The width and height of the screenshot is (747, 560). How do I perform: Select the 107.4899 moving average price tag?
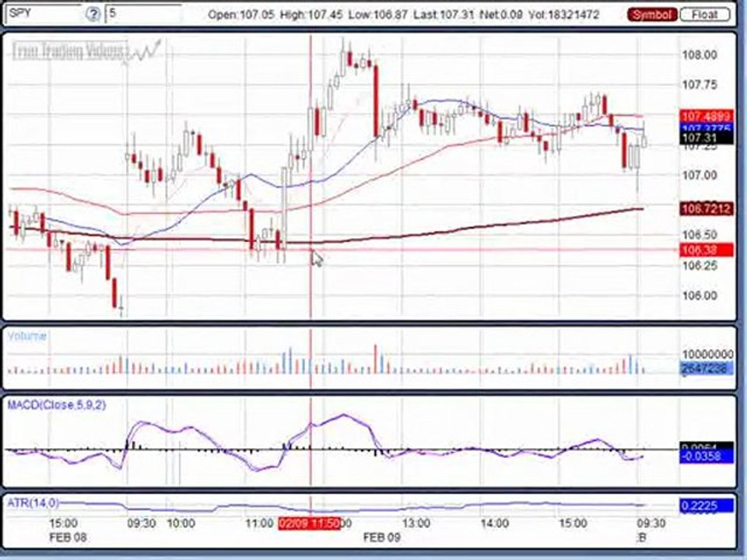tap(706, 116)
